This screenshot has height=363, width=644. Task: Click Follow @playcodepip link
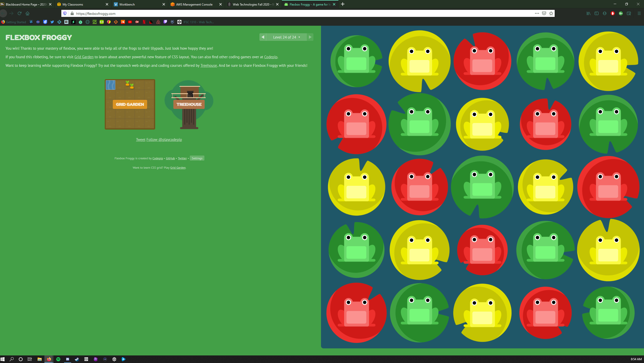click(x=164, y=140)
